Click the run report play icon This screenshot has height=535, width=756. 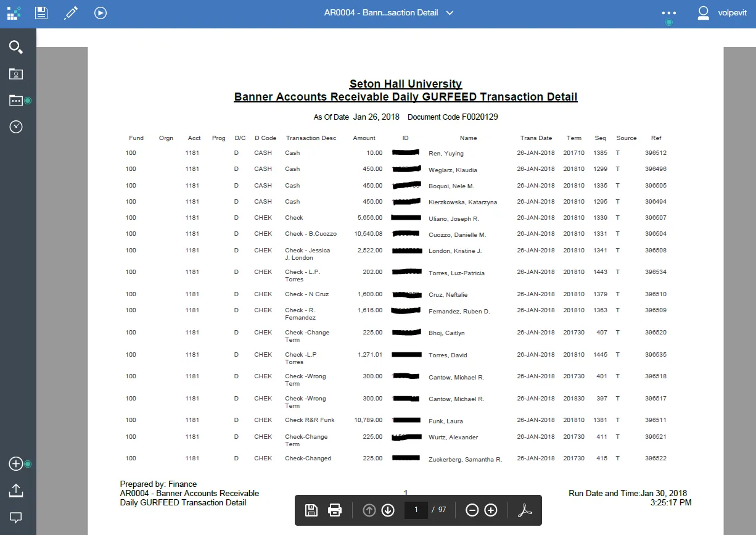[101, 12]
